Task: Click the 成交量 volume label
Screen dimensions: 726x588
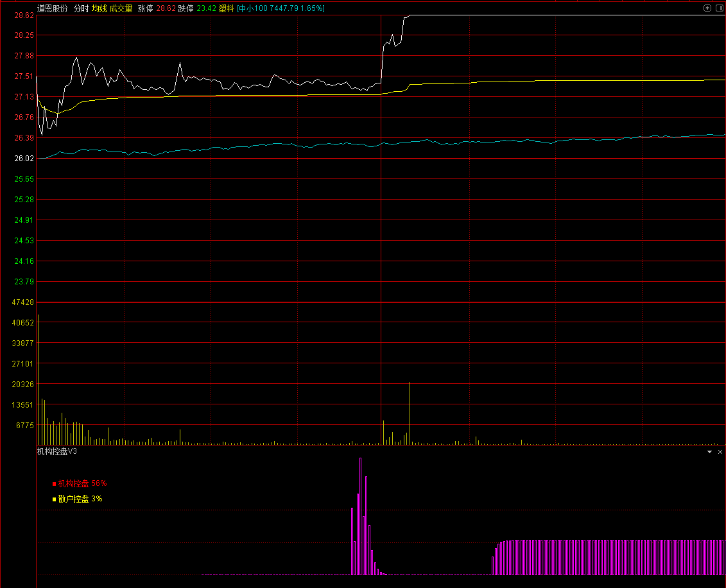Action: (x=121, y=8)
